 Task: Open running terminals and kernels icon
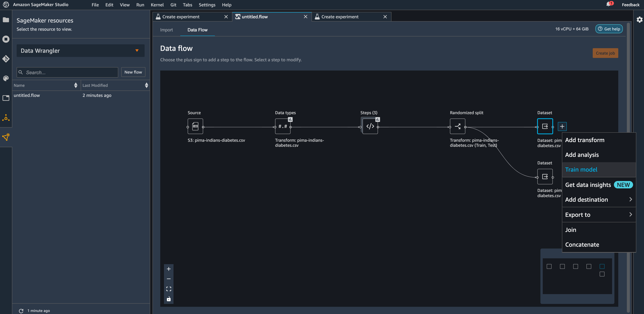pos(6,39)
